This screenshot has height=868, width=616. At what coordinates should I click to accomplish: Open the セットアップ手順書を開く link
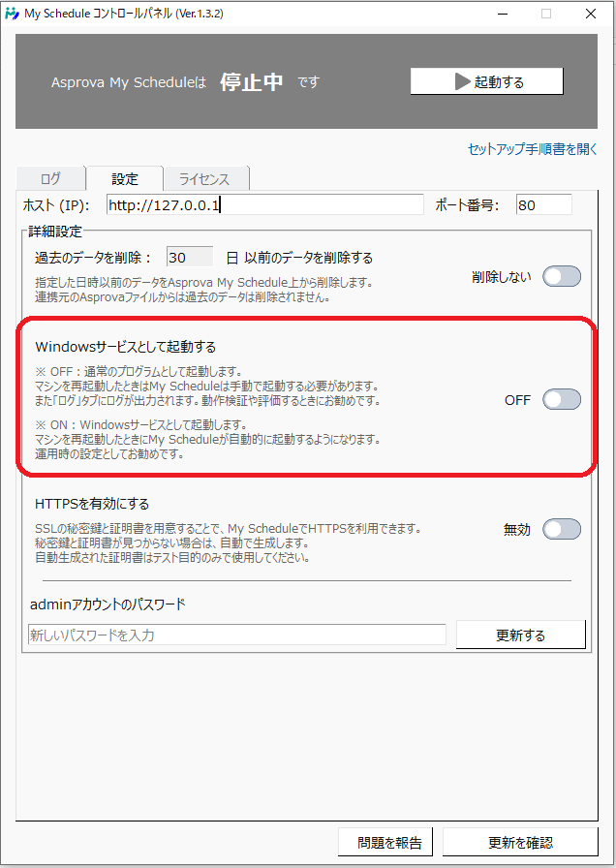pos(533,149)
